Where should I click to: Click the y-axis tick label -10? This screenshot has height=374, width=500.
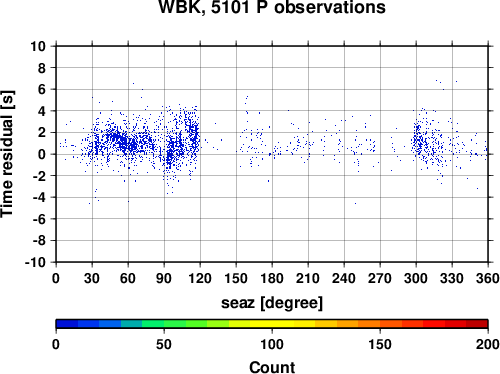[35, 262]
